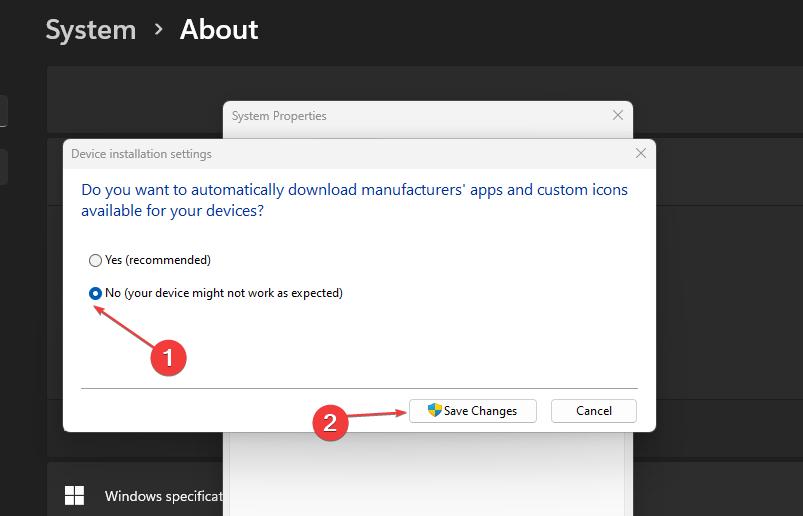The width and height of the screenshot is (803, 516).
Task: Select the "Yes (recommended)" radio button
Action: pos(96,260)
